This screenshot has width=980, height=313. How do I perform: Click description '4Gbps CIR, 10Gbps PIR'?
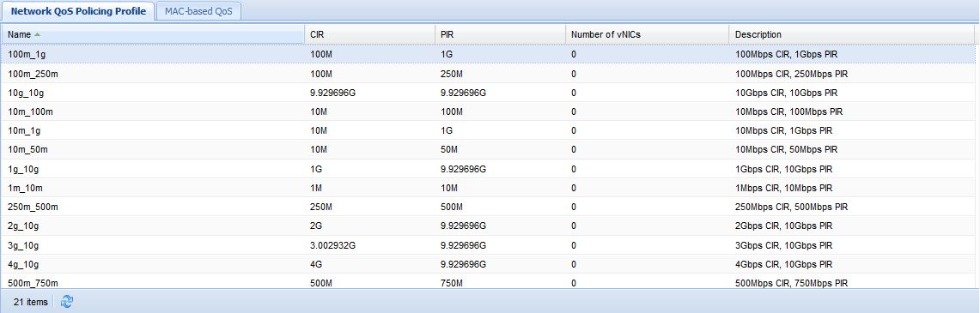pos(784,264)
